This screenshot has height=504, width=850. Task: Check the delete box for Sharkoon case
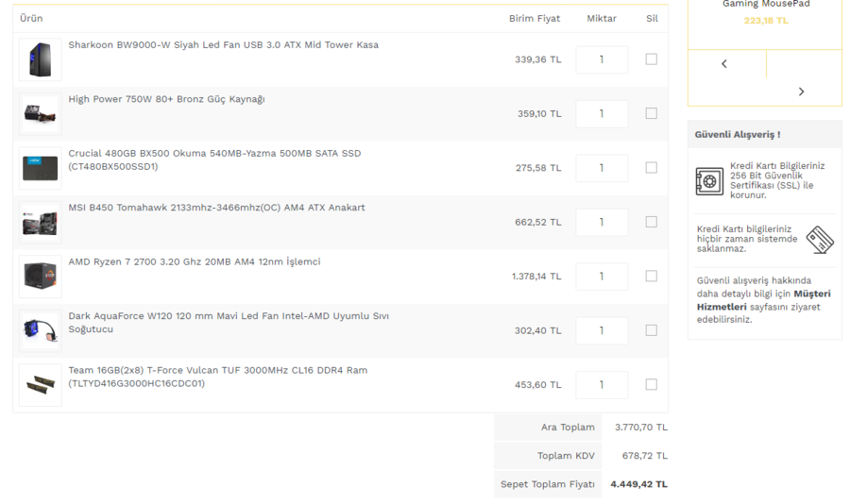[x=651, y=59]
